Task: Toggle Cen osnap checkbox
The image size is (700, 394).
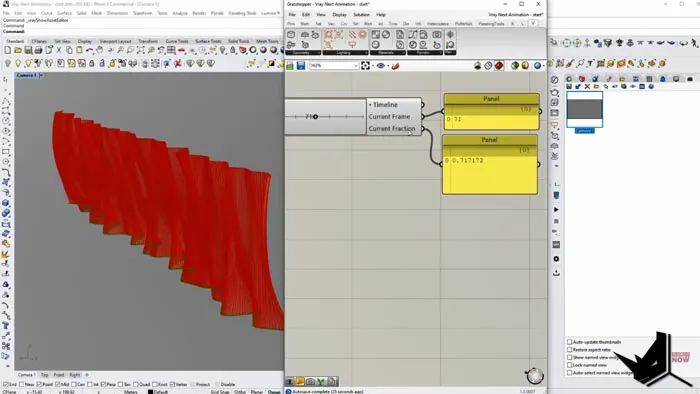Action: click(x=74, y=384)
